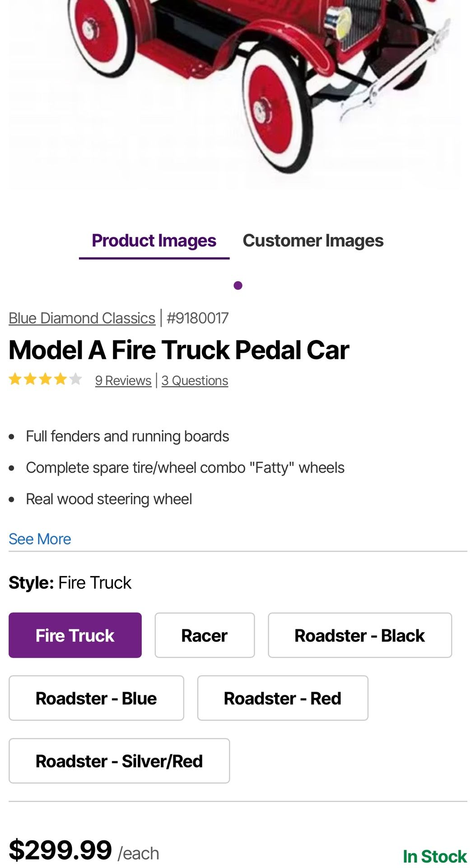Switch to the Product Images tab
The image size is (476, 868).
pos(154,241)
